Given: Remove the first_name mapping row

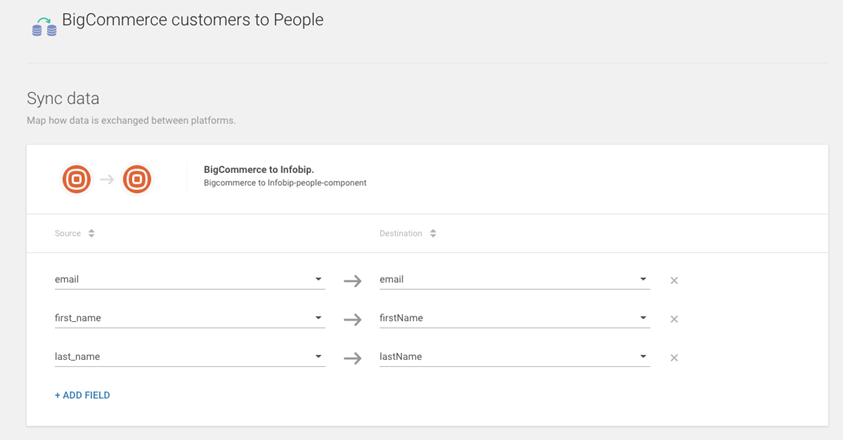Looking at the screenshot, I should point(674,319).
